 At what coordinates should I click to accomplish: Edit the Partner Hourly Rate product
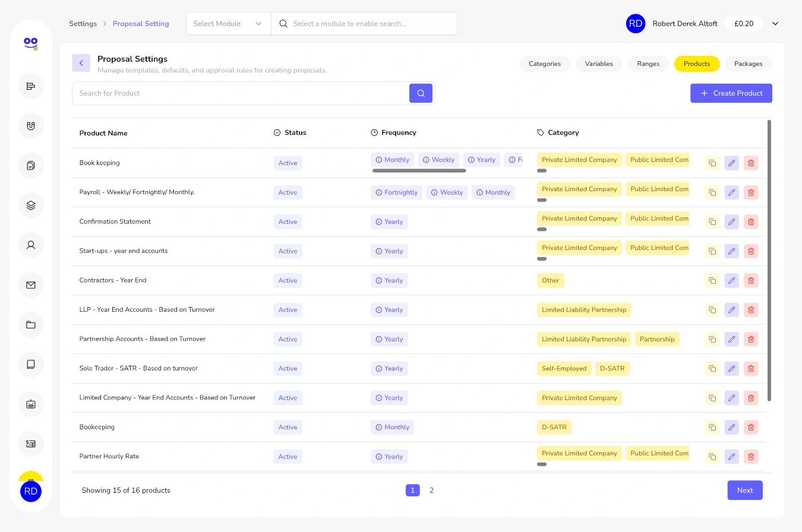tap(732, 457)
